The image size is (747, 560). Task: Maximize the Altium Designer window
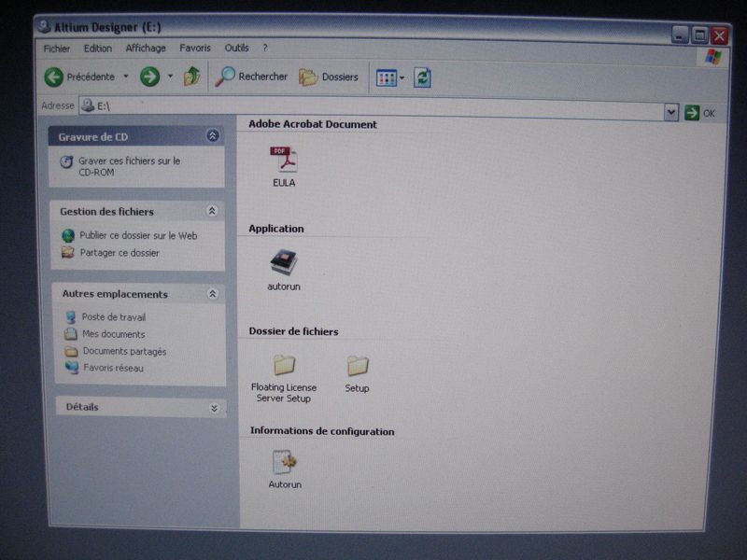(x=699, y=35)
